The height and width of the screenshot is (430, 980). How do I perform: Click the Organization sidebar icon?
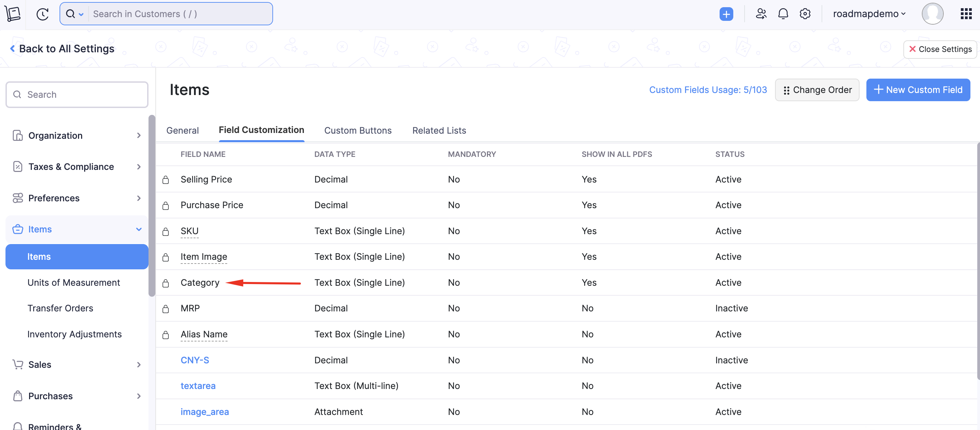click(x=17, y=135)
